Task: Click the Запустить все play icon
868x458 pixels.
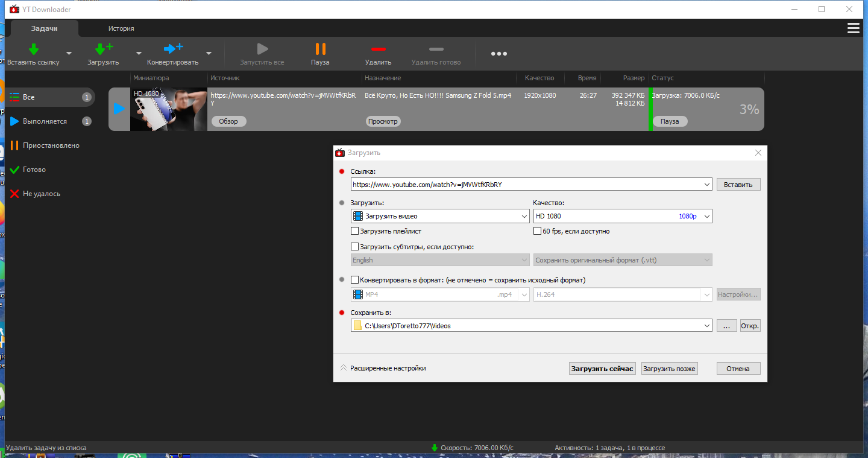Action: pyautogui.click(x=262, y=49)
